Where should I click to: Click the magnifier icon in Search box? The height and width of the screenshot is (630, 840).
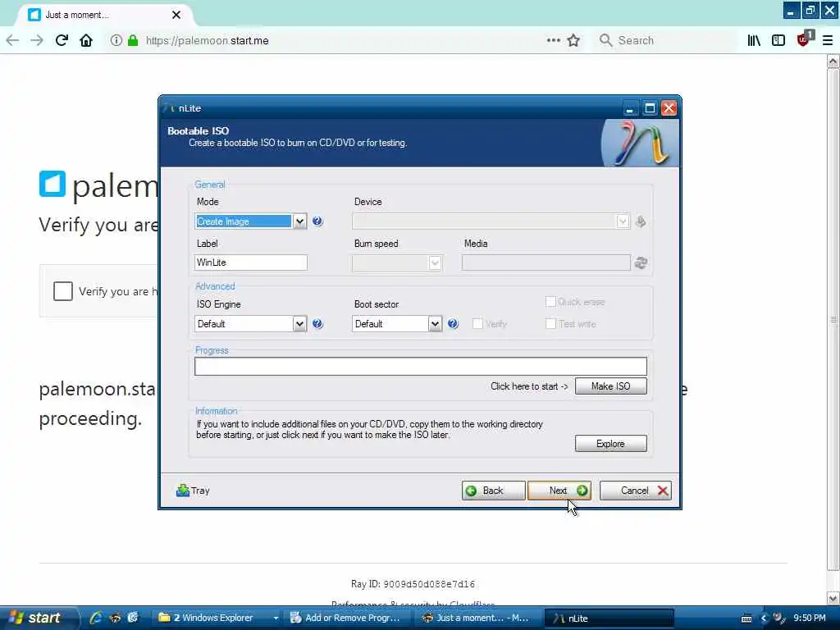pyautogui.click(x=606, y=40)
